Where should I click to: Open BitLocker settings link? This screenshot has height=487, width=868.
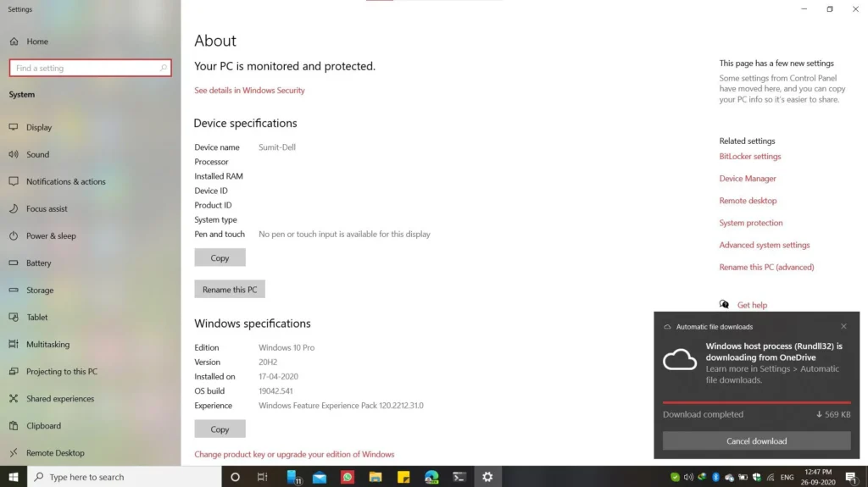pyautogui.click(x=750, y=156)
